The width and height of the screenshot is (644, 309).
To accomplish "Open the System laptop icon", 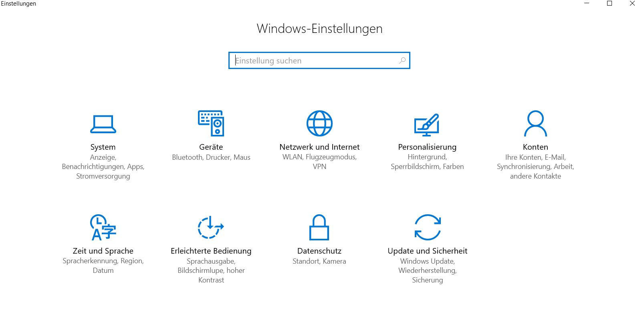I will click(x=103, y=124).
